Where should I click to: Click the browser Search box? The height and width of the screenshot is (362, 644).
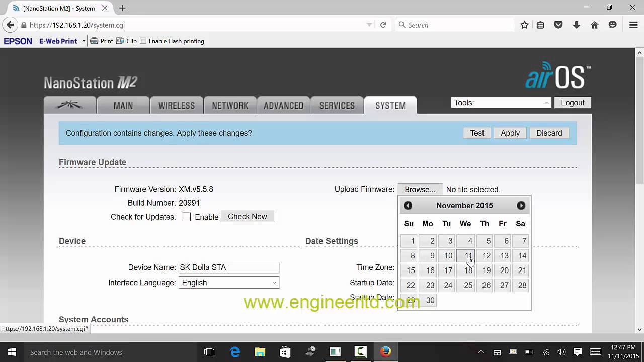(x=454, y=25)
